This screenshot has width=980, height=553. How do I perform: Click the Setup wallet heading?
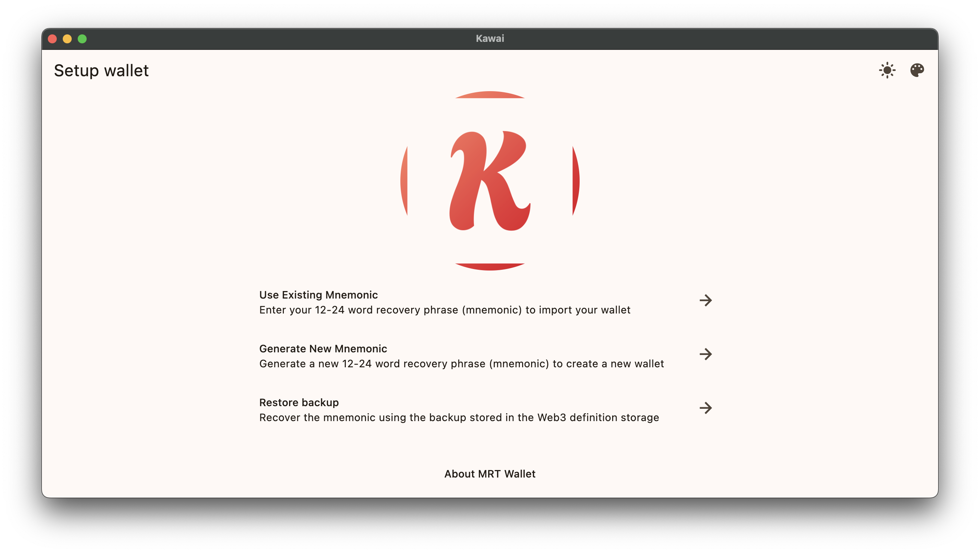[x=101, y=71]
